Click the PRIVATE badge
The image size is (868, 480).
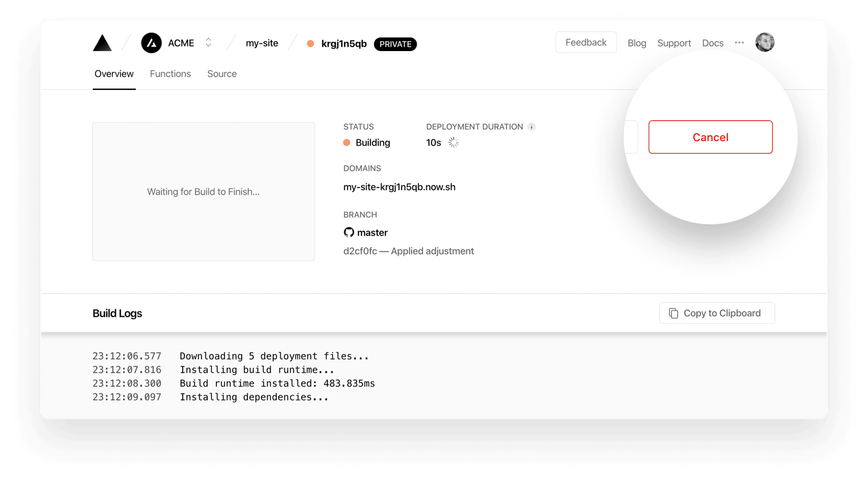395,44
